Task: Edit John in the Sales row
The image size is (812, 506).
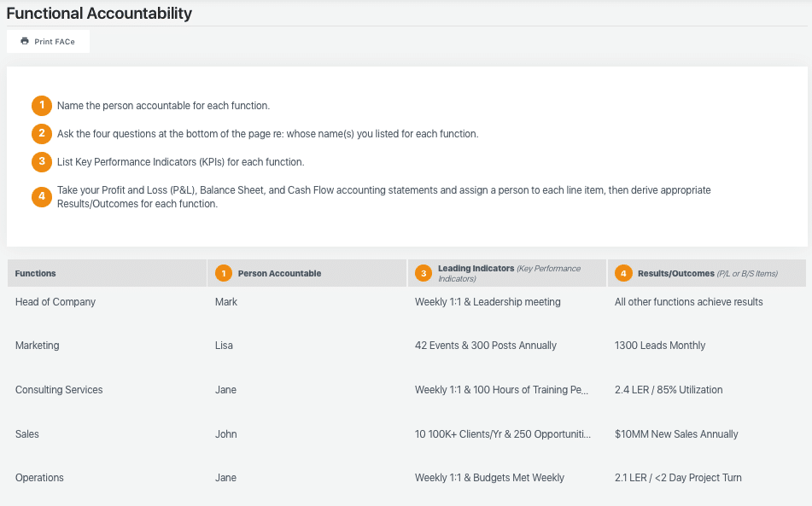Action: [x=226, y=434]
